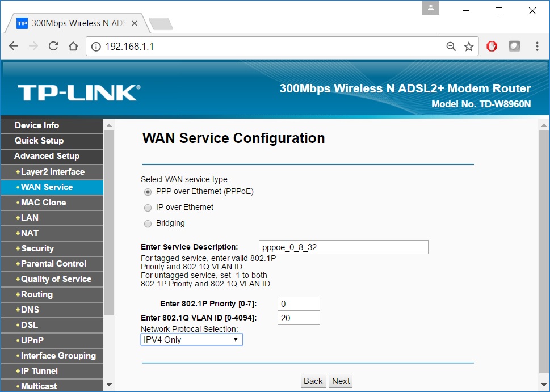Expand the NAT menu section
Viewport: 550px width, 392px height.
pos(52,233)
